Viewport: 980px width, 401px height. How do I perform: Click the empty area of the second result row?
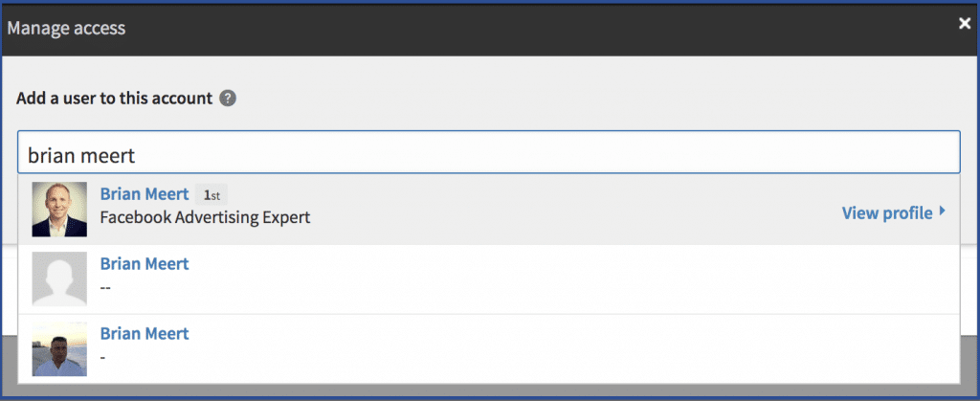(563, 279)
